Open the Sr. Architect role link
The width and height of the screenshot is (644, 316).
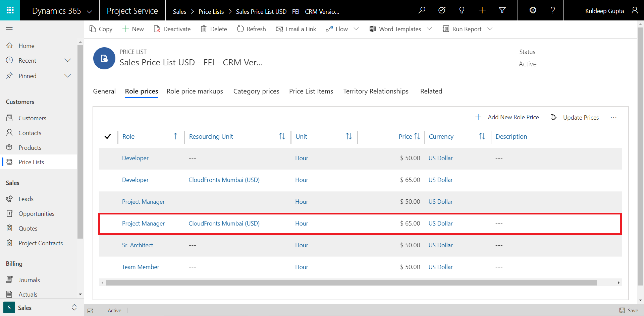[138, 245]
